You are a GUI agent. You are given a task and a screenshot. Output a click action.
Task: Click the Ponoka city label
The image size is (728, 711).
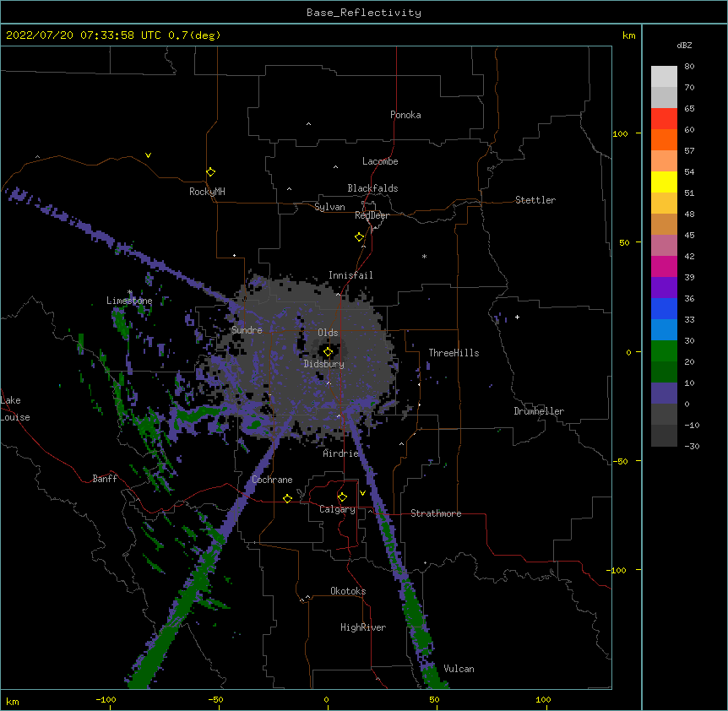[405, 115]
